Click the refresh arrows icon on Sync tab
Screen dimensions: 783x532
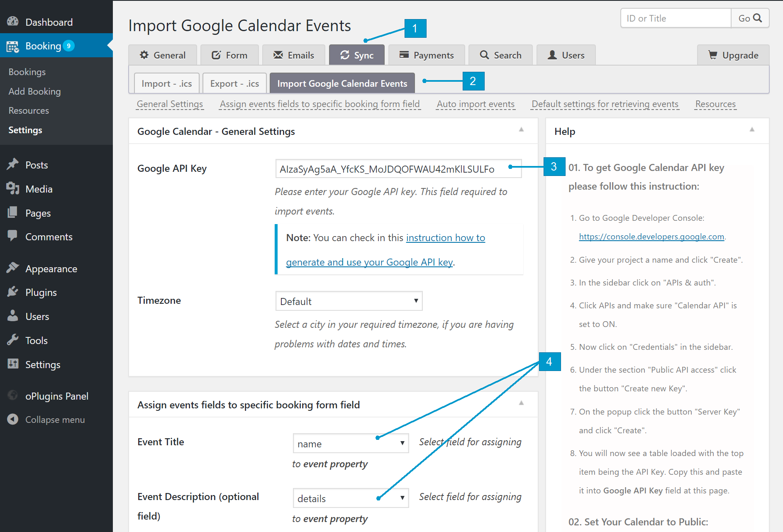pos(345,55)
